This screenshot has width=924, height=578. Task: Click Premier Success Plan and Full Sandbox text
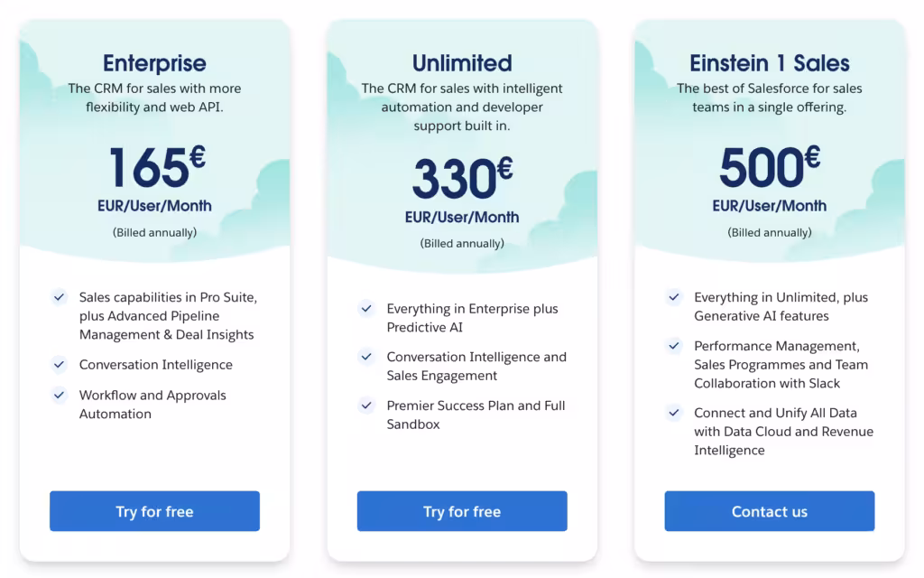(476, 415)
